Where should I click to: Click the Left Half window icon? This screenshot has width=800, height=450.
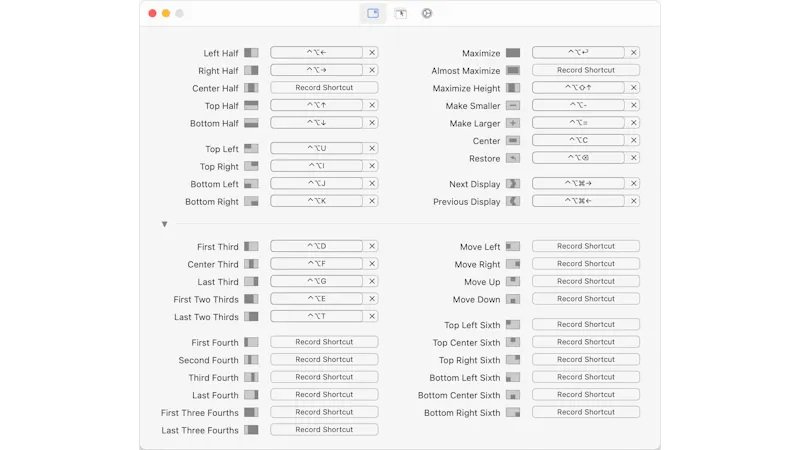coord(251,53)
